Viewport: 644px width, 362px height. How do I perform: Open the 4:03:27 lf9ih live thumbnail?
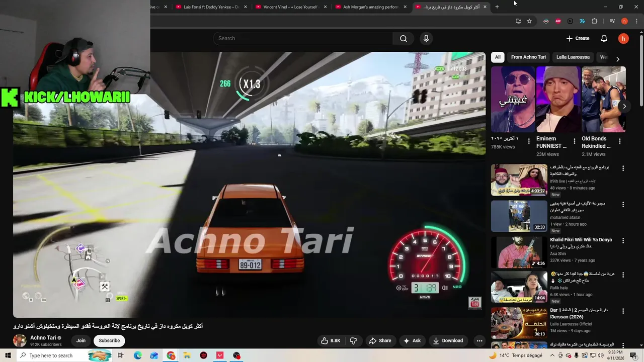coord(519,180)
